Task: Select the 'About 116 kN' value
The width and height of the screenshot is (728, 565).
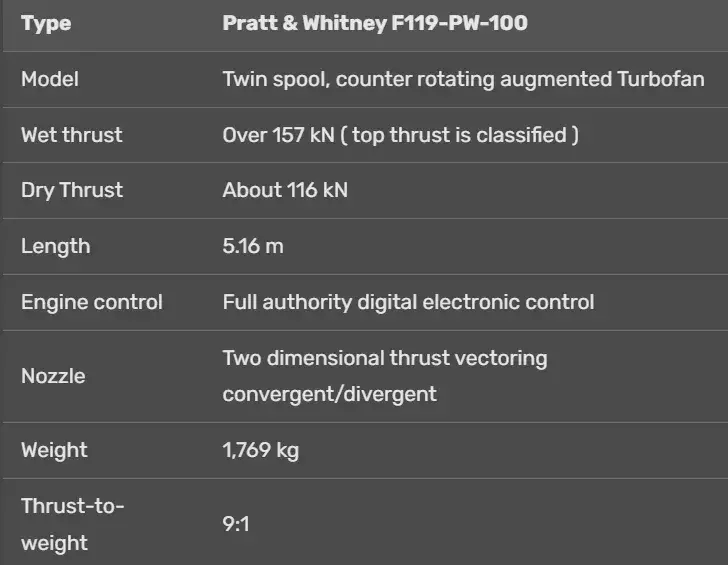Action: tap(285, 190)
